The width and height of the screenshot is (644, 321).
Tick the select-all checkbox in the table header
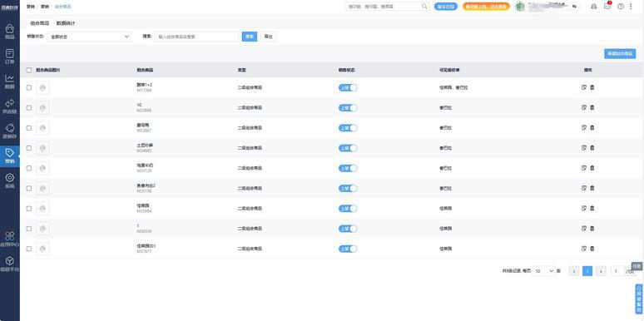tap(29, 70)
